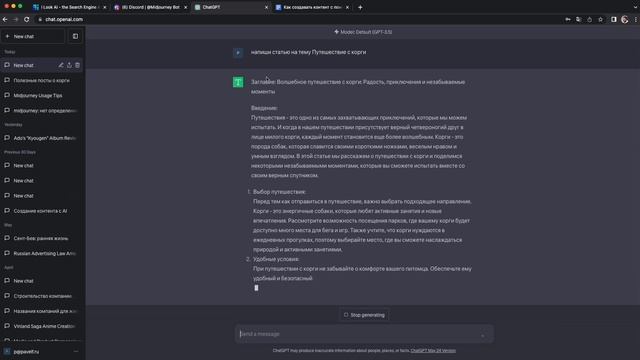Open the browser three-dot menu

(x=636, y=19)
